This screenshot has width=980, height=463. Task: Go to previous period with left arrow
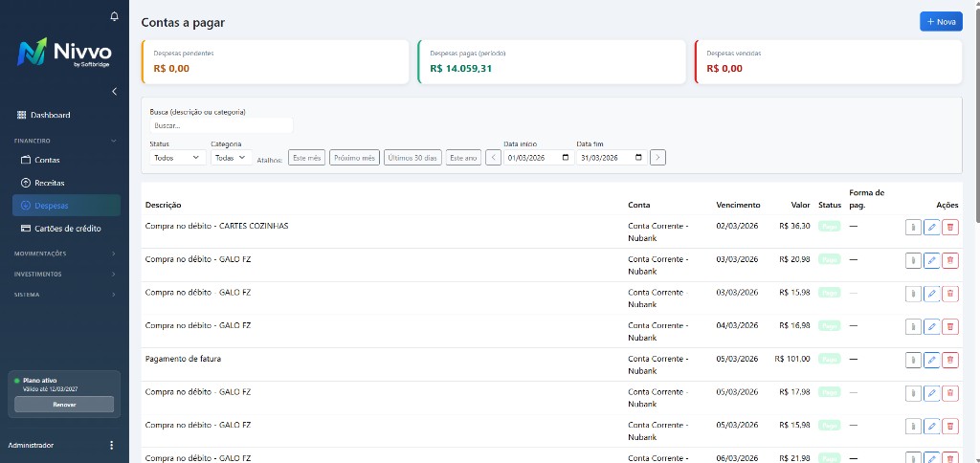point(493,157)
